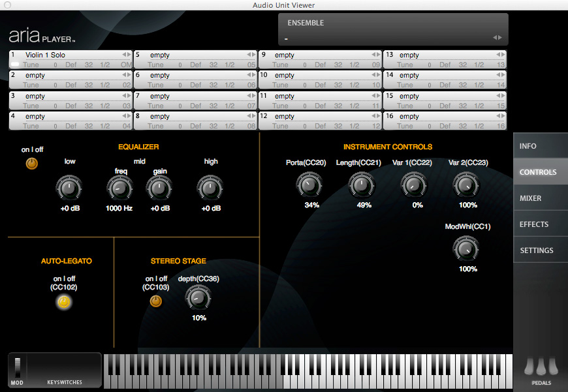Open the Ensemble preset selector arrows

click(497, 38)
